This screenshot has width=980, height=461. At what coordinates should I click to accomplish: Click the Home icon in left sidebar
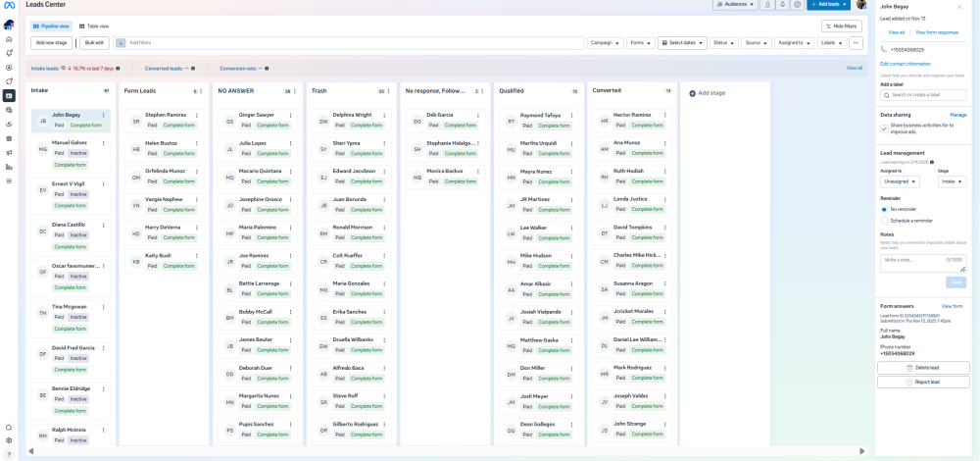pos(9,38)
